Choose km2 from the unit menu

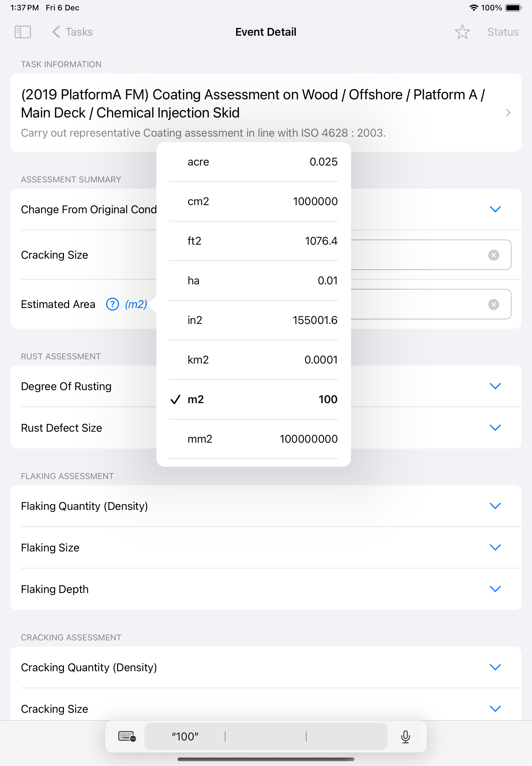[x=253, y=360]
